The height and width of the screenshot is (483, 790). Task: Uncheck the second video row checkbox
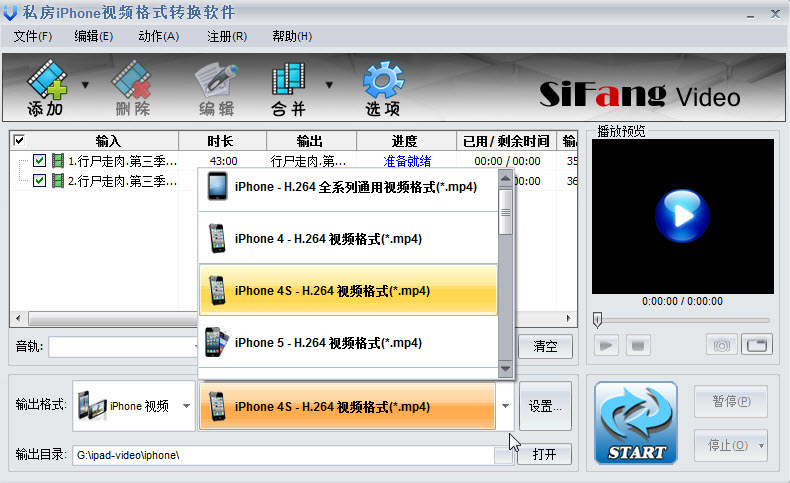pos(39,180)
